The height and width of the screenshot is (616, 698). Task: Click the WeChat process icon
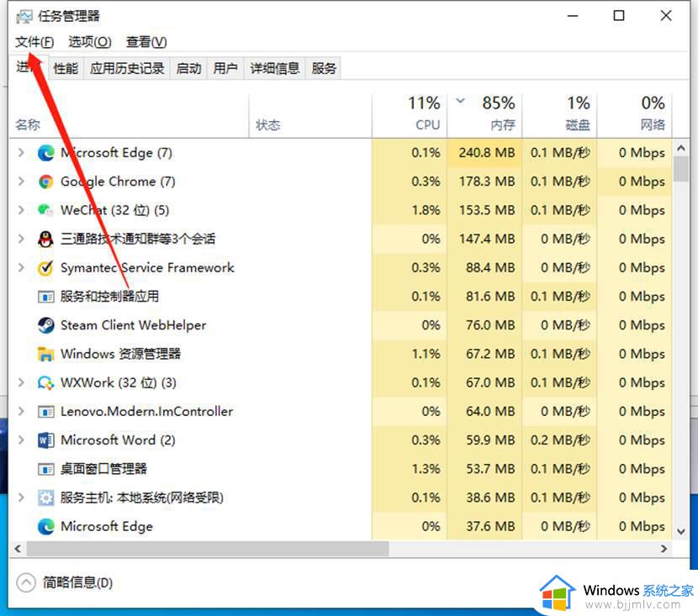46,210
